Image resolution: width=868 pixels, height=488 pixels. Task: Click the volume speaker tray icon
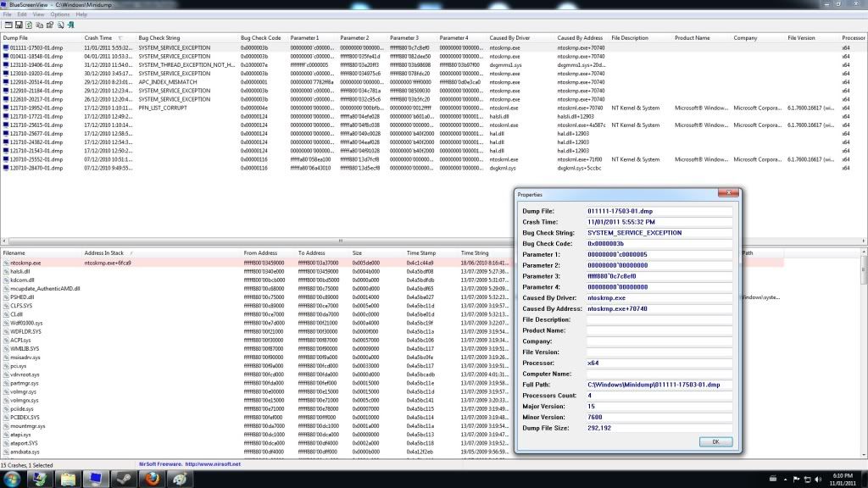tap(818, 480)
